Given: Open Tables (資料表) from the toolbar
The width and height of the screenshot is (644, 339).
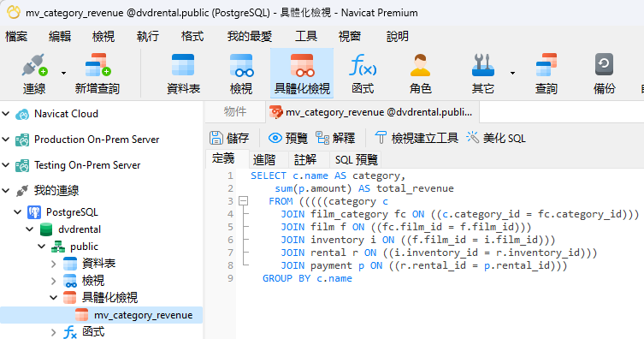Looking at the screenshot, I should click(x=183, y=74).
